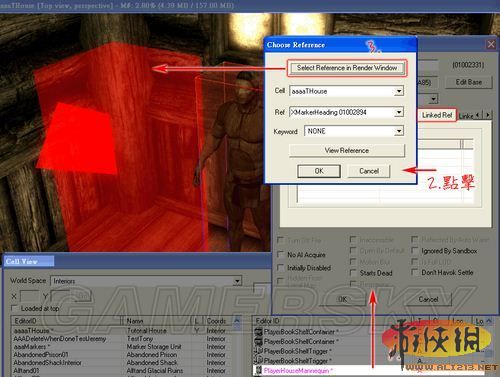Select PlayerHouseMannequin in the object list
Screen dimensions: 500x377
pyautogui.click(x=297, y=370)
